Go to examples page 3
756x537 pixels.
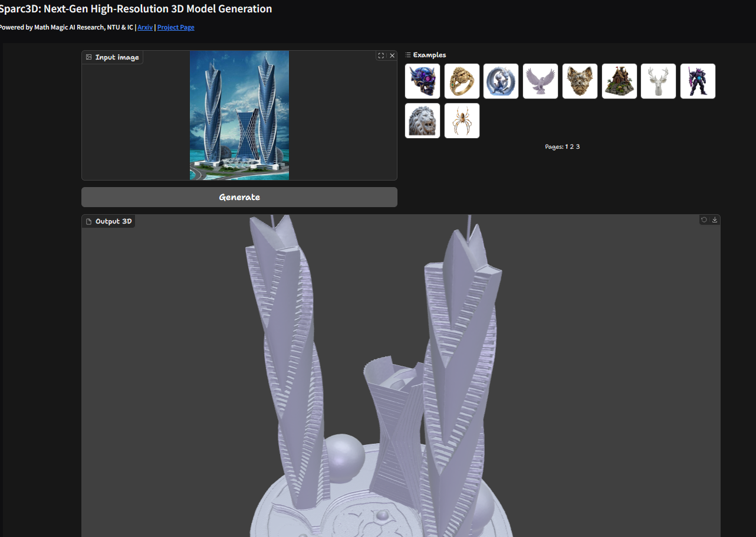578,147
